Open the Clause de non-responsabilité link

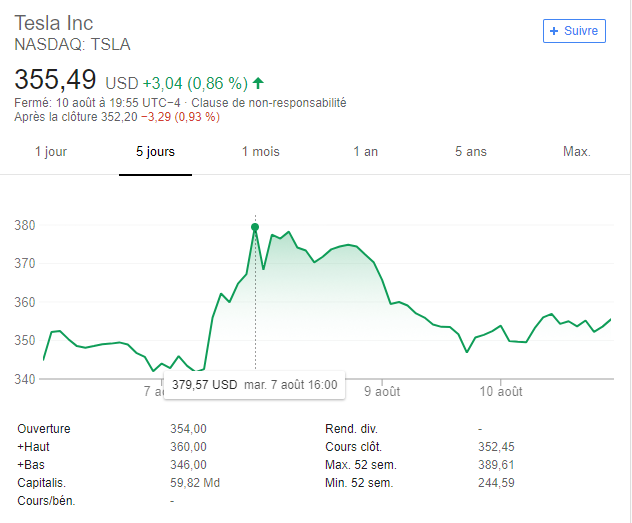pyautogui.click(x=268, y=103)
